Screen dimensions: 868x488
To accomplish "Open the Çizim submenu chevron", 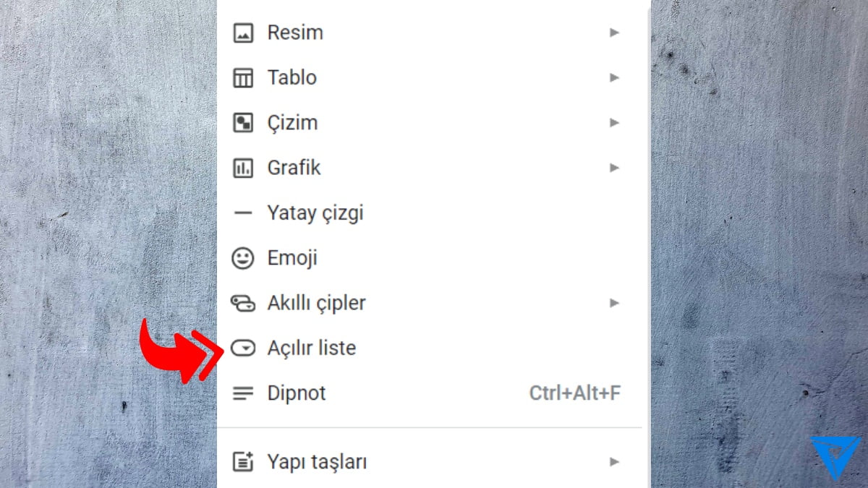I will tap(614, 122).
